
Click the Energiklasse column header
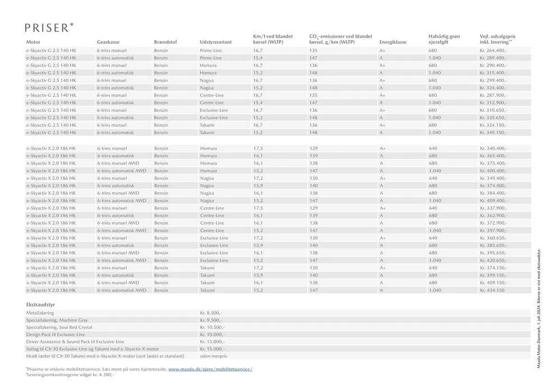tap(393, 42)
